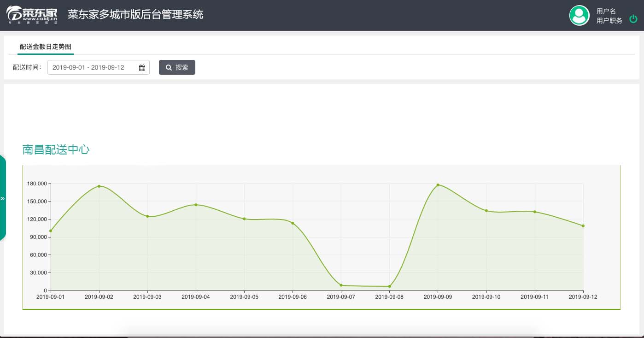Click the green power logout icon
The height and width of the screenshot is (338, 644).
633,19
